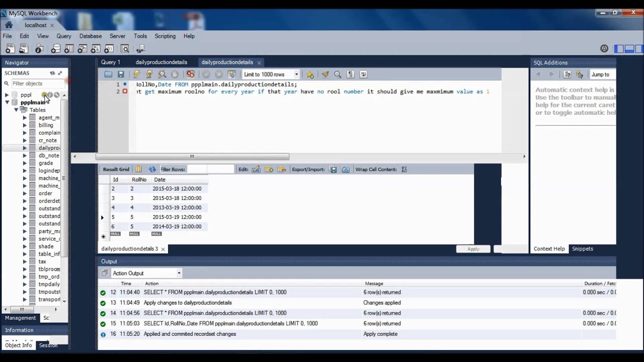Viewport: 644px width, 362px height.
Task: Click the Apply button
Action: coord(473,249)
